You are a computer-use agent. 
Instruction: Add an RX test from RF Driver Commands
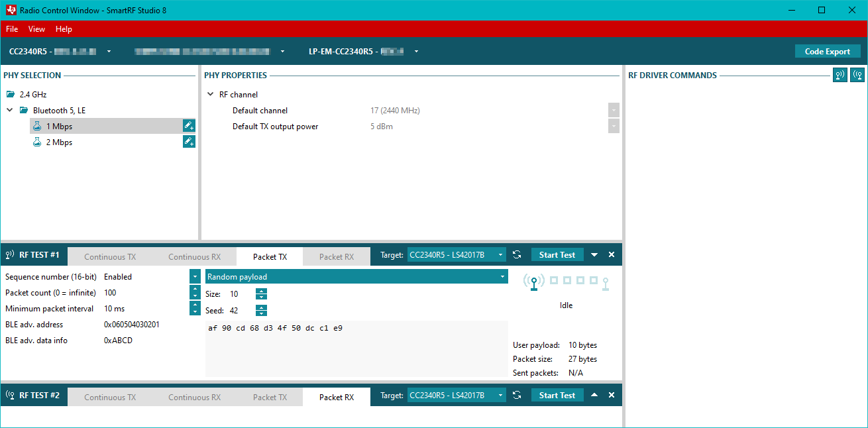(857, 76)
